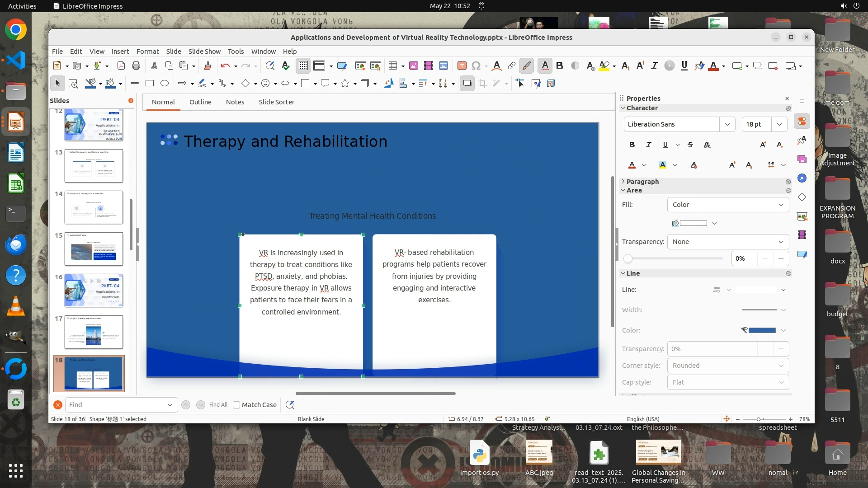This screenshot has width=868, height=488.
Task: Click the Insert Text Box icon
Action: pyautogui.click(x=462, y=66)
